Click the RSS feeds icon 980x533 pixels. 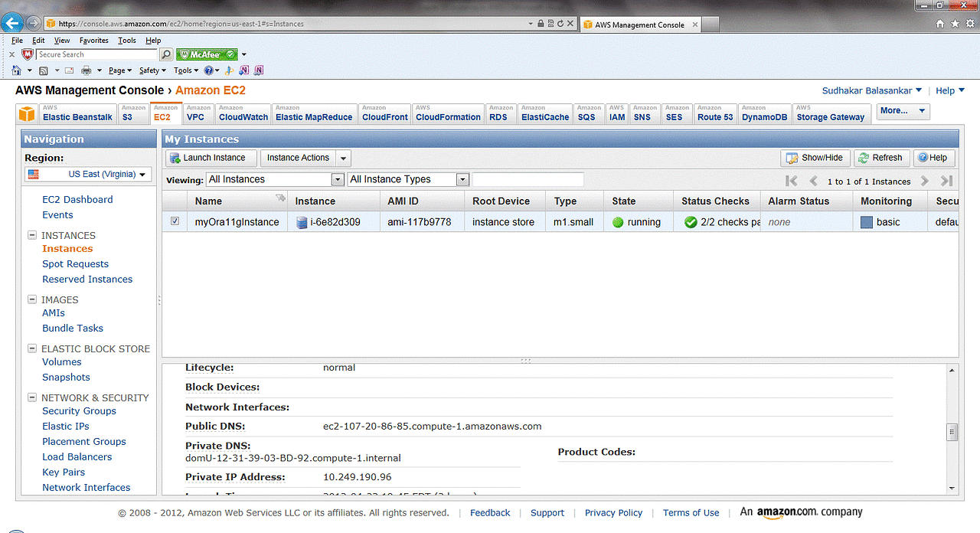pyautogui.click(x=44, y=70)
